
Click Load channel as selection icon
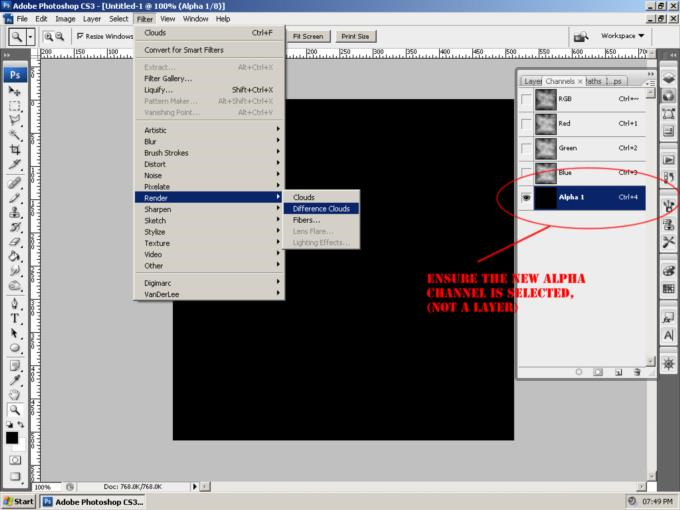click(579, 372)
